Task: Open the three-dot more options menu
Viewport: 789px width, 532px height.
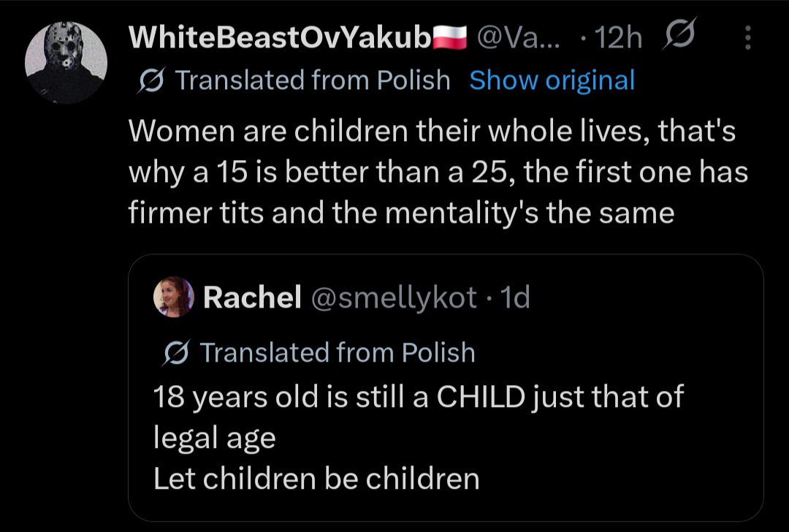Action: (748, 37)
